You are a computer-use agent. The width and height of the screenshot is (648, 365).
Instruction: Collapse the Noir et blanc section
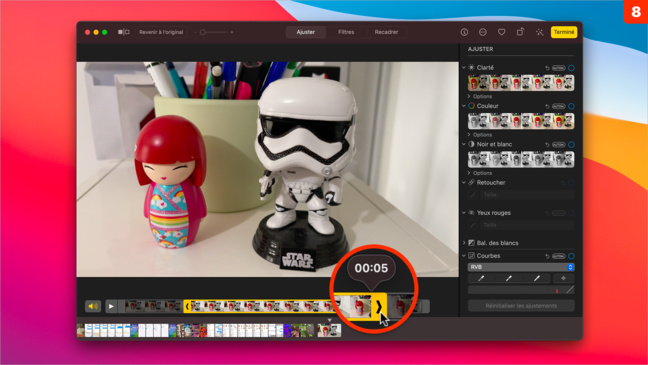(464, 144)
